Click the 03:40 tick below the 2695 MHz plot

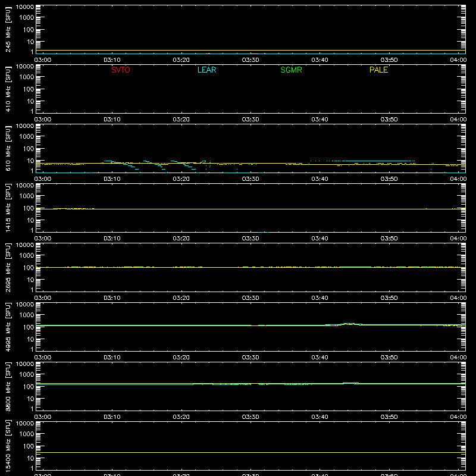pyautogui.click(x=320, y=298)
